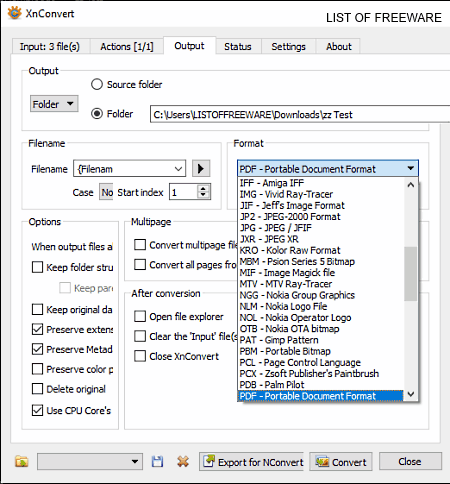Pick NLM - Nokia Logo File
The width and height of the screenshot is (450, 484).
coord(321,306)
